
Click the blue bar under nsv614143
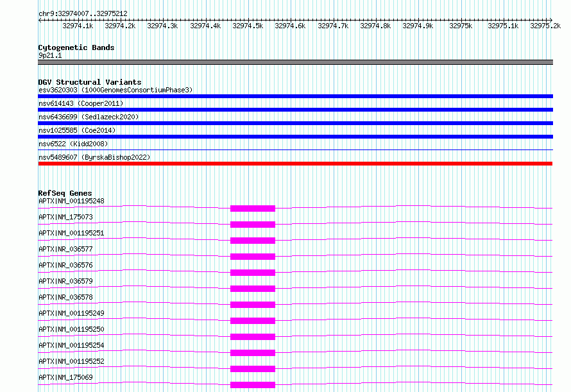coord(295,110)
